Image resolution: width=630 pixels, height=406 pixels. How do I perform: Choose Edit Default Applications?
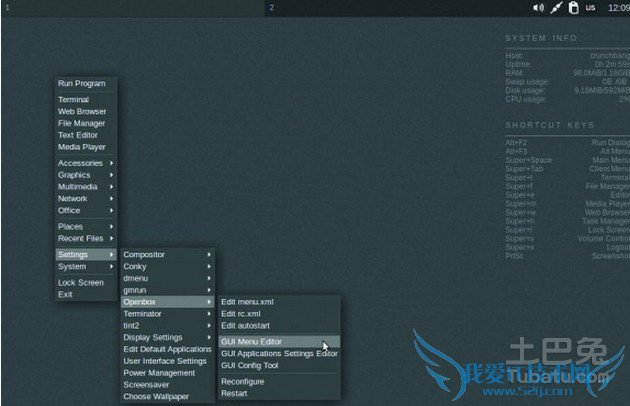tap(168, 349)
